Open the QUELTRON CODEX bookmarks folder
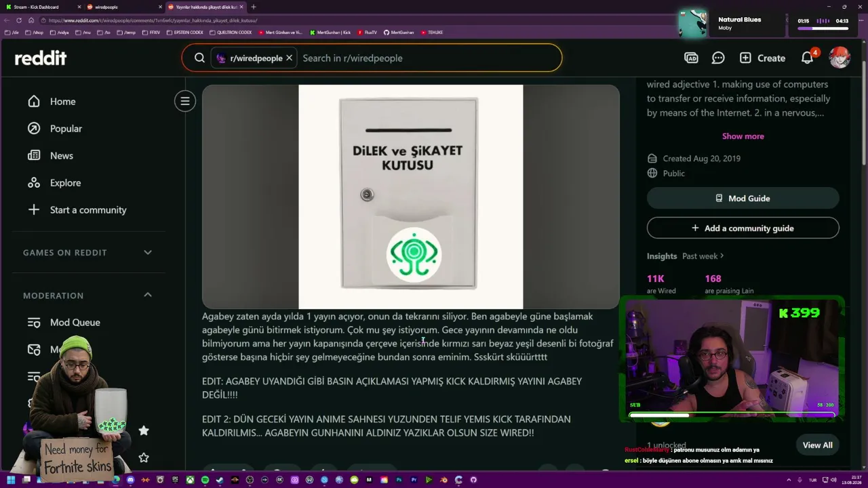868x488 pixels. [x=231, y=33]
